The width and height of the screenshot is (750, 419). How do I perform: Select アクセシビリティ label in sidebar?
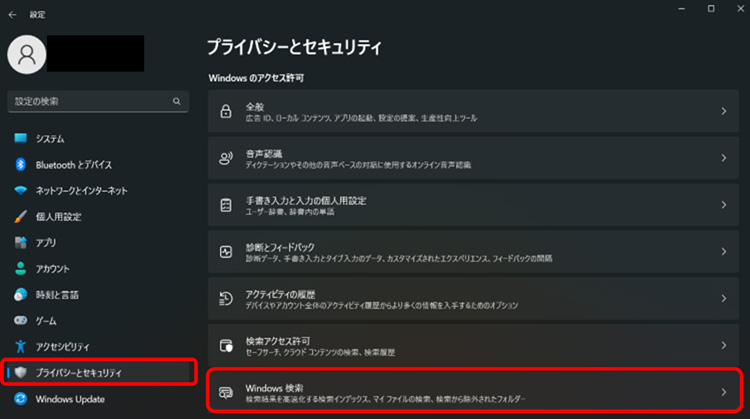(63, 347)
